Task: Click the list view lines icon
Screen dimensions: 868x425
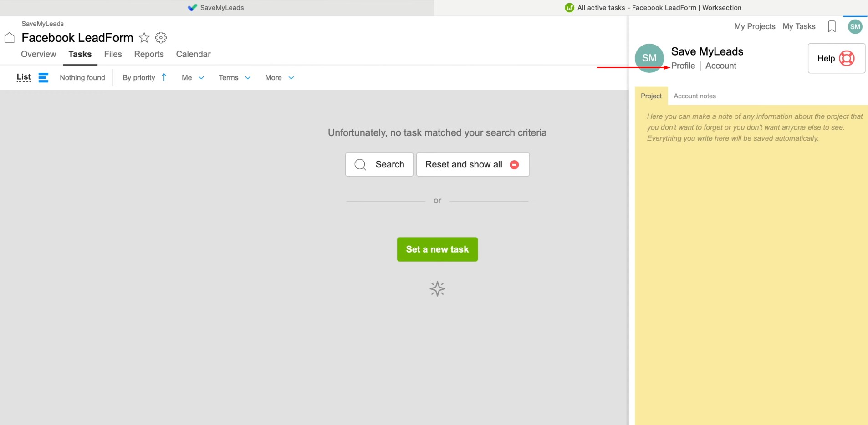Action: click(x=43, y=77)
